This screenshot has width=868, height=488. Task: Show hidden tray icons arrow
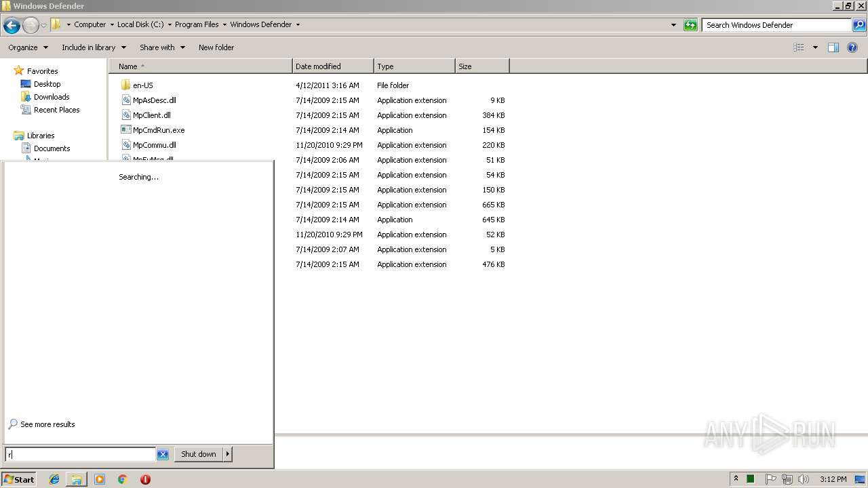click(x=736, y=479)
